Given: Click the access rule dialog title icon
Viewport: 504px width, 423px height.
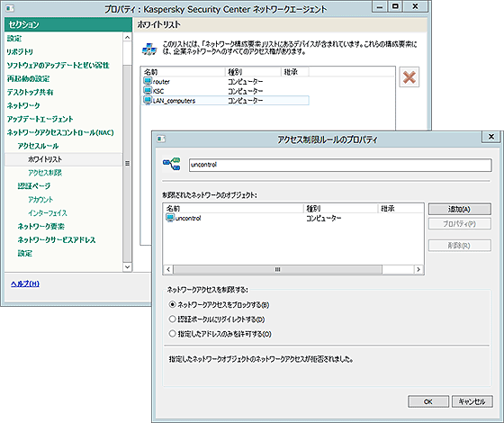Looking at the screenshot, I should coord(161,139).
